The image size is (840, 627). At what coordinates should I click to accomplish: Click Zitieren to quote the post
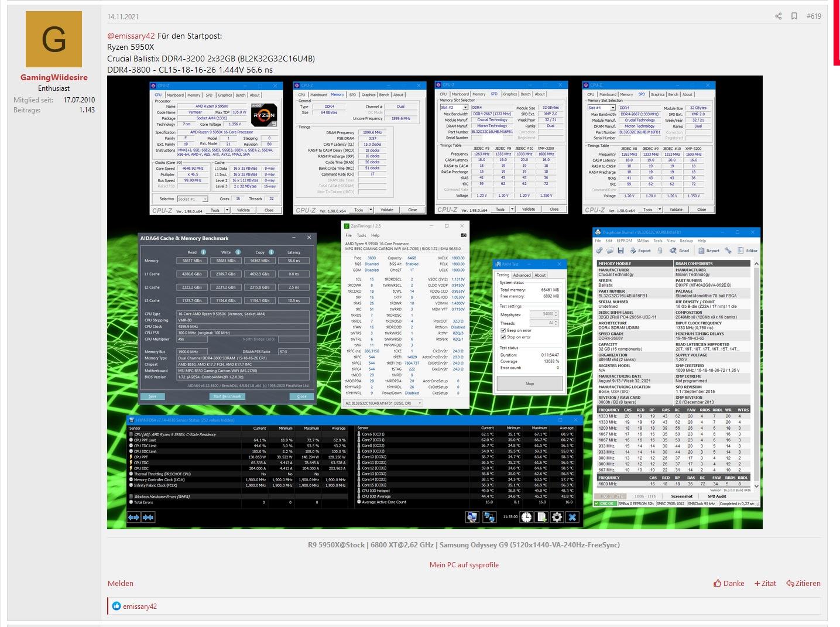pyautogui.click(x=803, y=583)
